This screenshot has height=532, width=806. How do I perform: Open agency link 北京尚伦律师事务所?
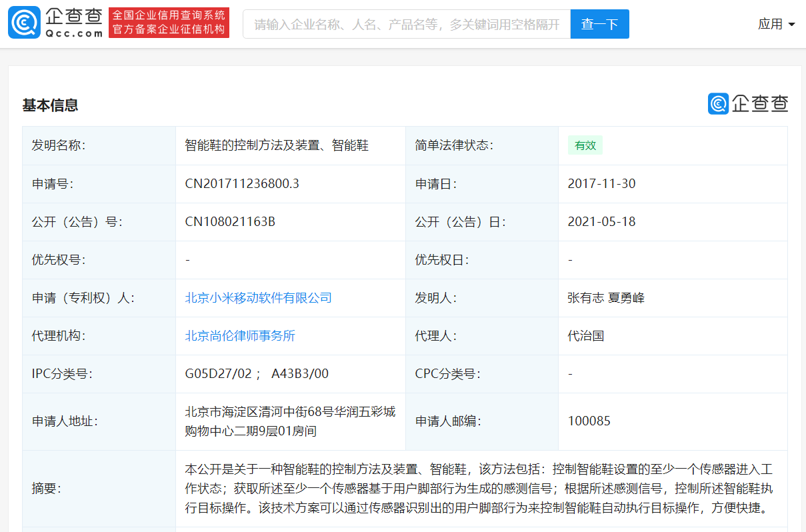(x=240, y=336)
